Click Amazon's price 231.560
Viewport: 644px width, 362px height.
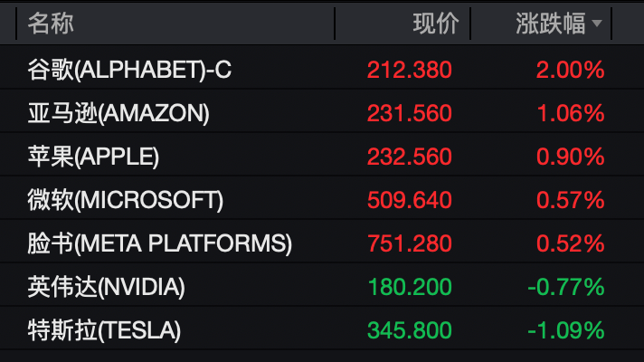[x=410, y=113]
